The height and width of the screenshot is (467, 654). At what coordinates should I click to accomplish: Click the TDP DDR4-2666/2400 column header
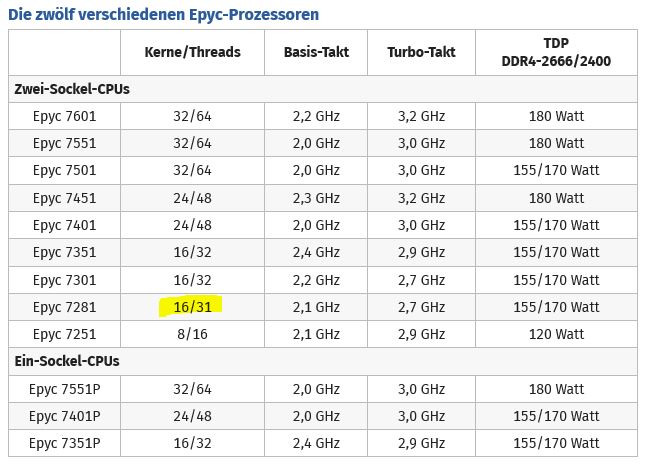click(x=556, y=52)
